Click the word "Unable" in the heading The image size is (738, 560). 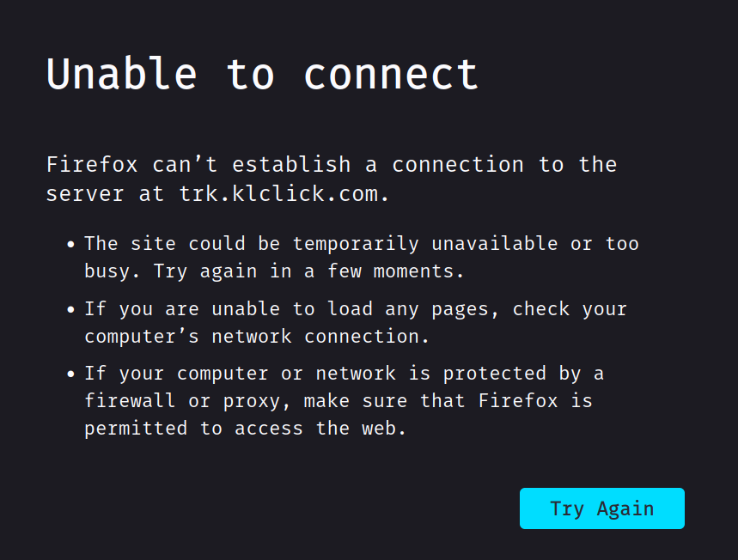tap(122, 75)
